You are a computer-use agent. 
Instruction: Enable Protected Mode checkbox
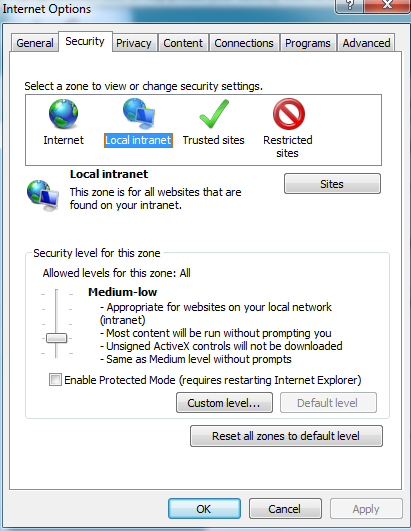(x=55, y=380)
